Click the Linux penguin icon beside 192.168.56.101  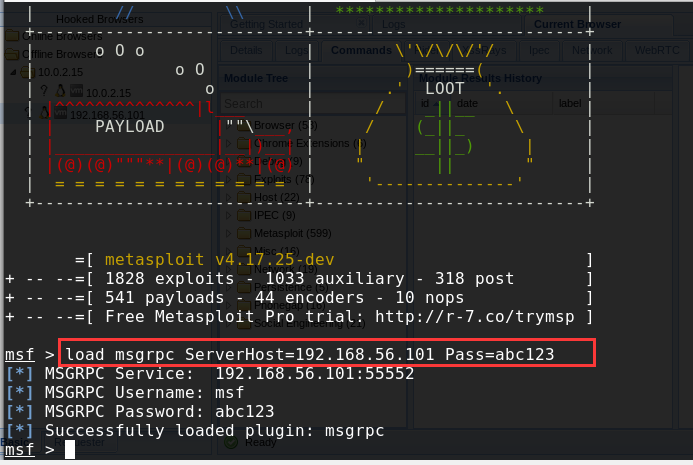point(45,113)
